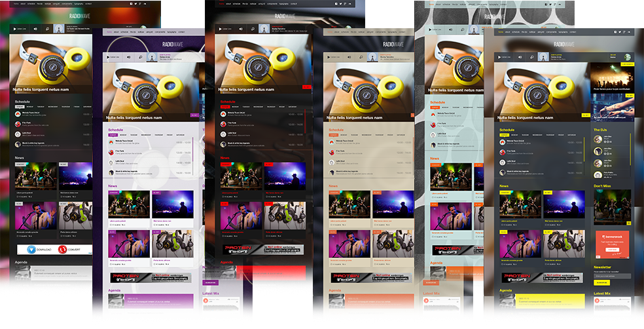
Task: Click on-air DJ avatar in yellow theme
Action: [x=627, y=57]
